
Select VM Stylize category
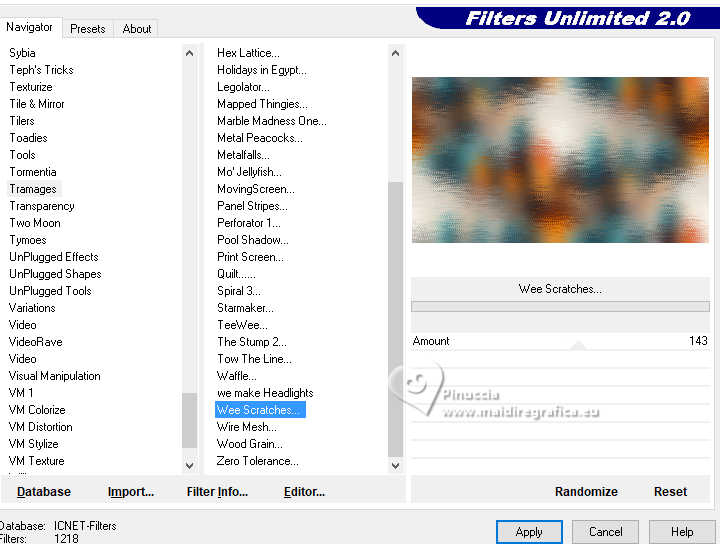tap(34, 443)
